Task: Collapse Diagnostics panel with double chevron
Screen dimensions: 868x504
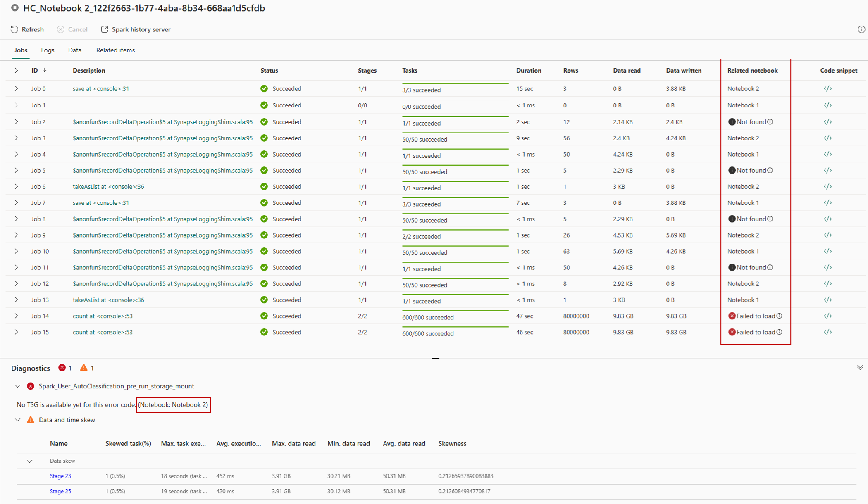Action: (860, 368)
